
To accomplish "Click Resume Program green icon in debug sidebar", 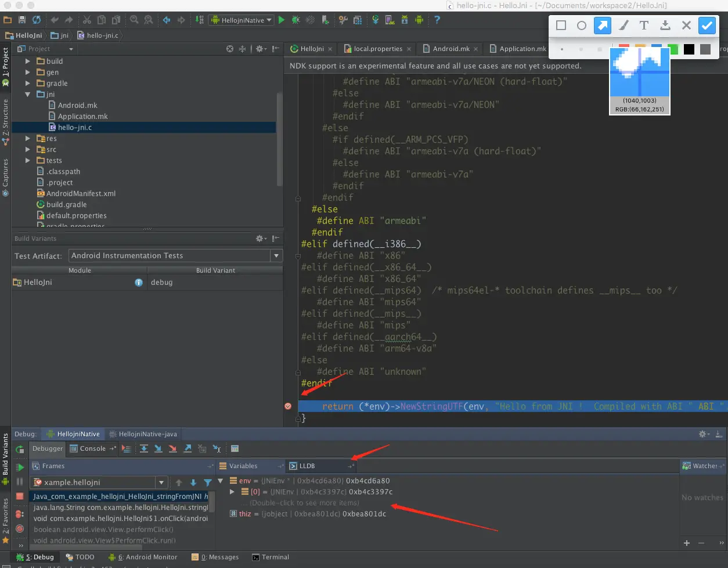I will (20, 467).
